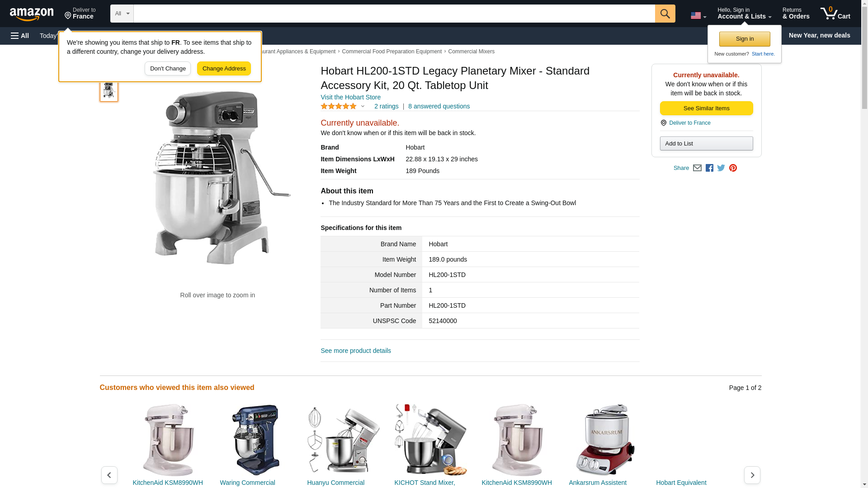Go to next carousel page arrow
Image resolution: width=868 pixels, height=488 pixels.
[x=752, y=475]
